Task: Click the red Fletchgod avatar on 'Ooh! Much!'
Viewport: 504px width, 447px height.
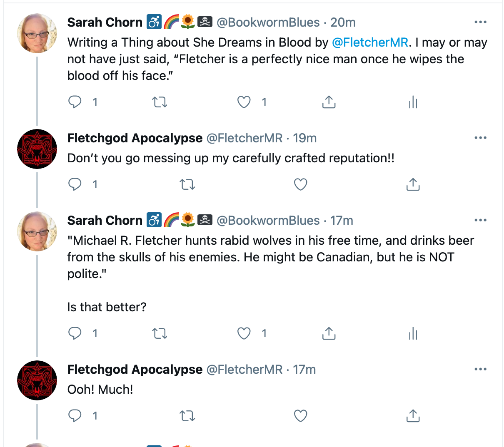Action: 37,380
